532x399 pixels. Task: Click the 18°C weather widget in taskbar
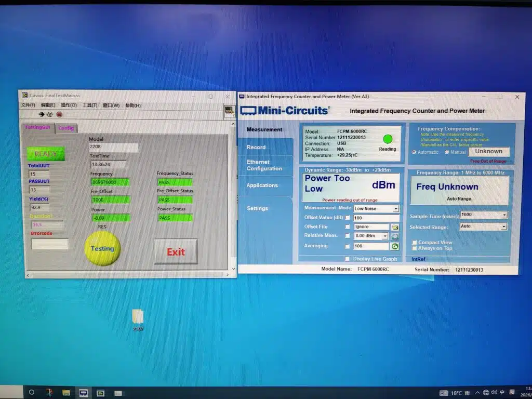click(x=455, y=393)
